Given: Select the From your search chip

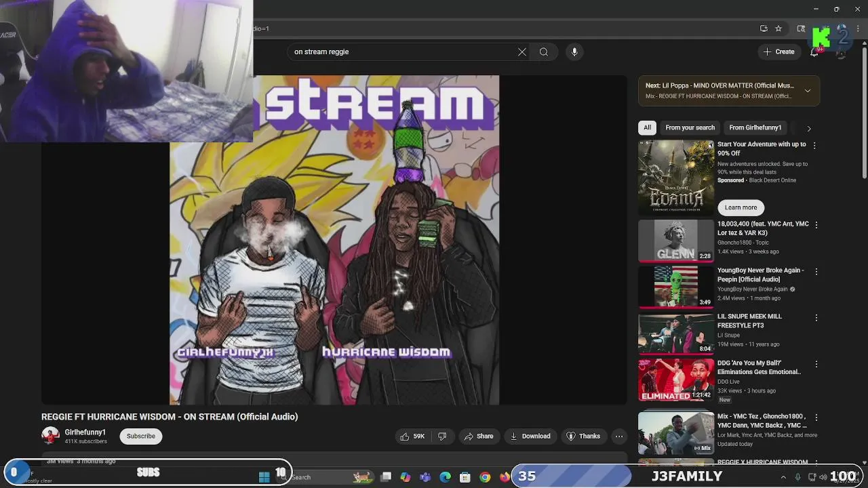Looking at the screenshot, I should pyautogui.click(x=690, y=127).
